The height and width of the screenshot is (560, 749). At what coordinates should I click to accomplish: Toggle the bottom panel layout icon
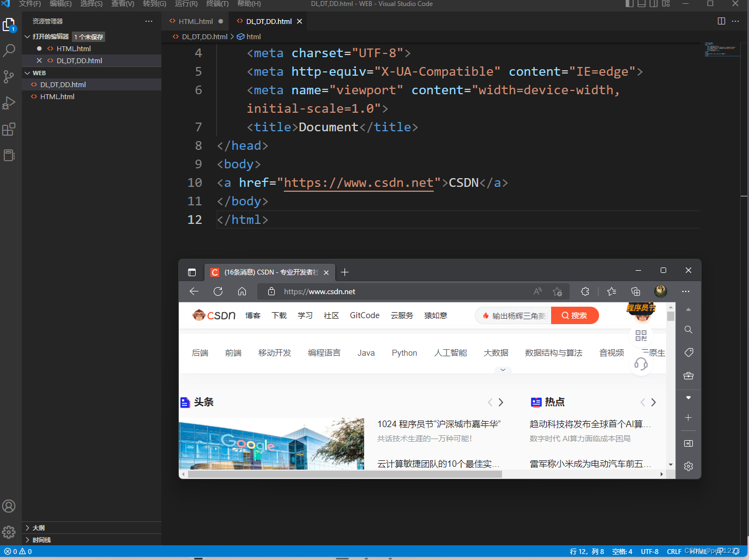click(x=642, y=4)
